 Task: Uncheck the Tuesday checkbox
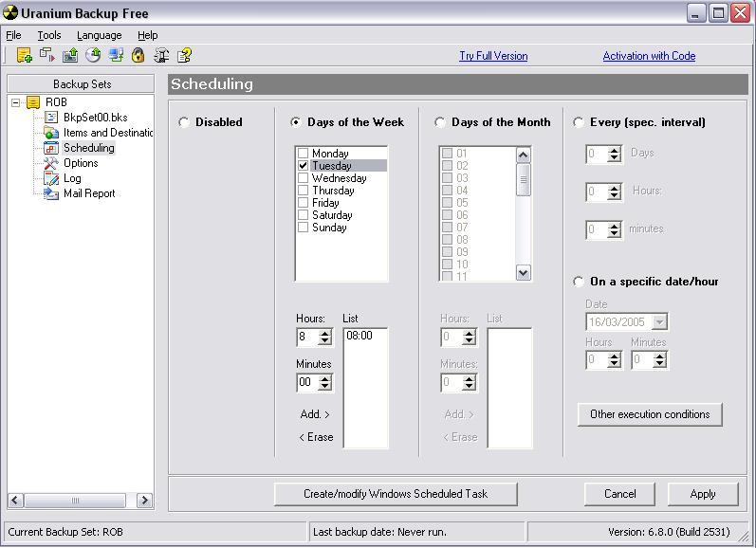pyautogui.click(x=303, y=166)
